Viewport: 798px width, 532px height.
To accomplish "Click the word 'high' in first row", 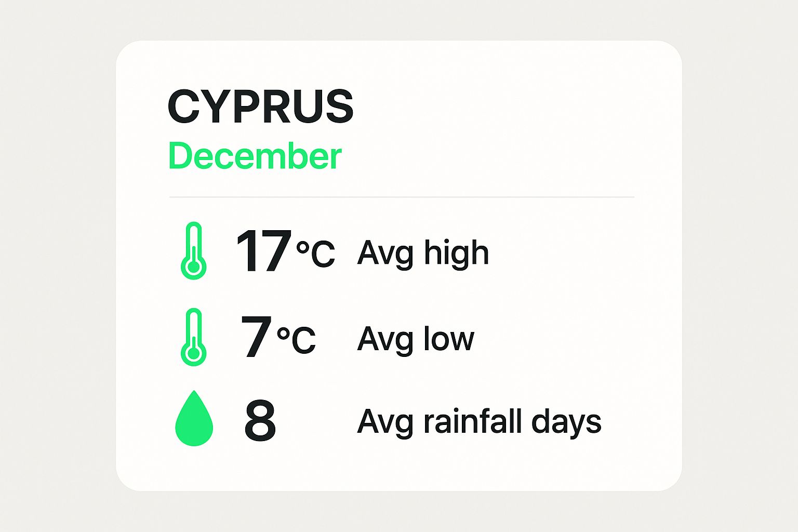I will (x=457, y=254).
